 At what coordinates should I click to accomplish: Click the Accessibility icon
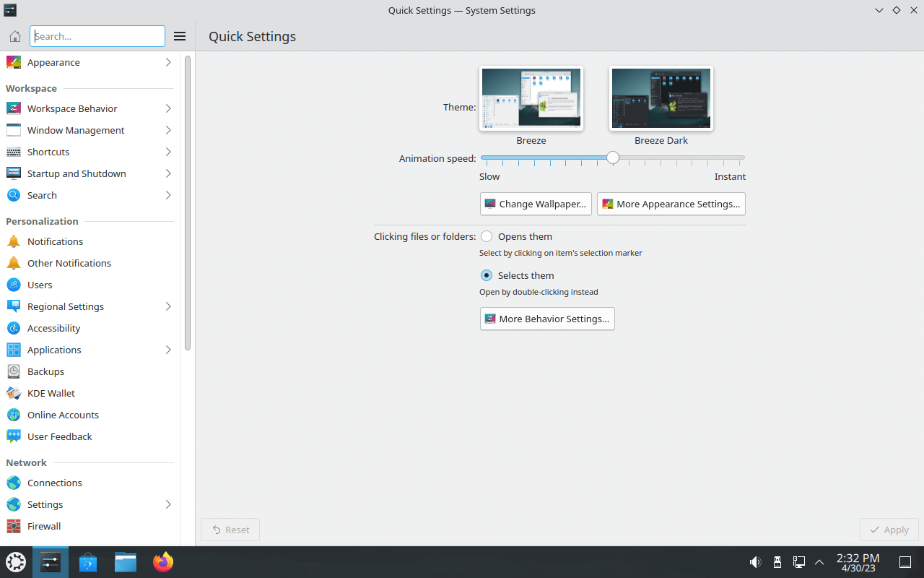(x=14, y=328)
